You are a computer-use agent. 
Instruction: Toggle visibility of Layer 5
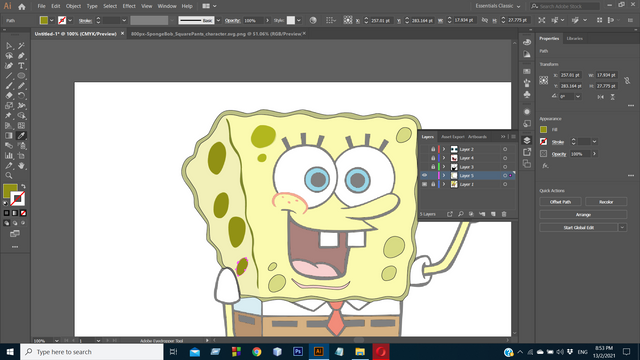(424, 176)
